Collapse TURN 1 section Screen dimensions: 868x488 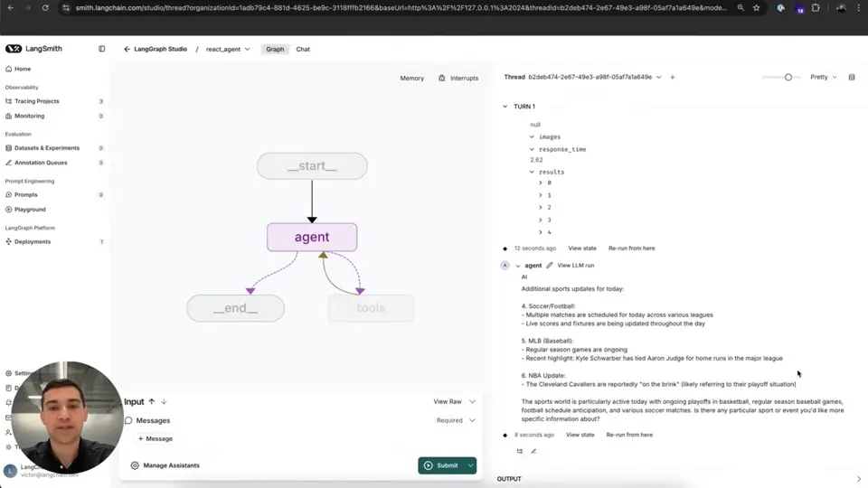tap(505, 107)
